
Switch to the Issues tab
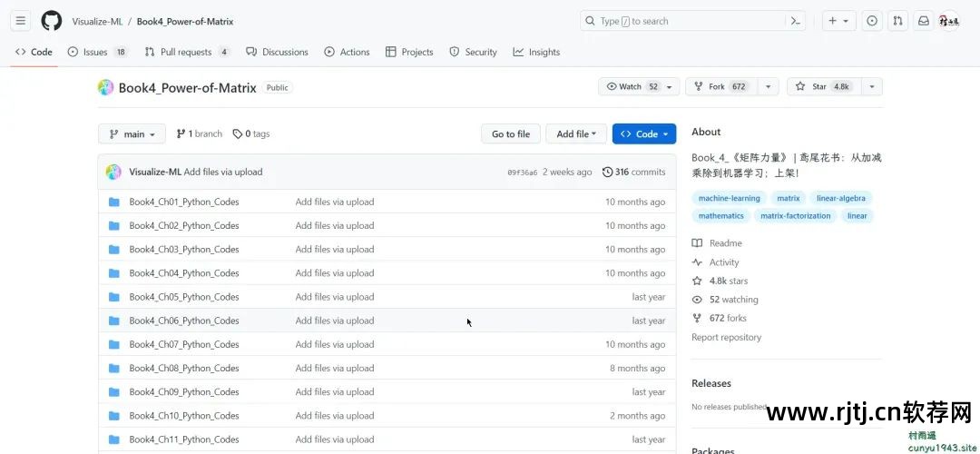(x=95, y=53)
